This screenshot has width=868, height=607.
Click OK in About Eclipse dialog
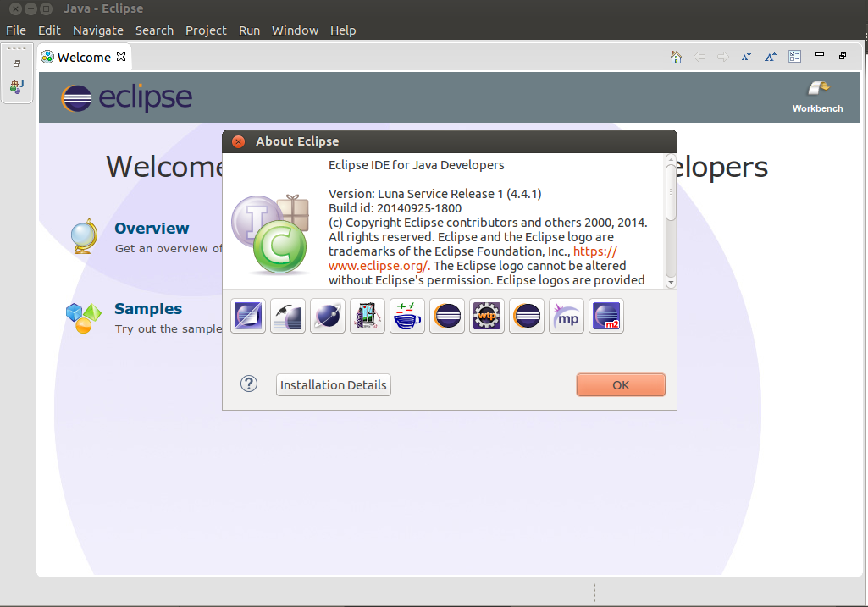[621, 384]
